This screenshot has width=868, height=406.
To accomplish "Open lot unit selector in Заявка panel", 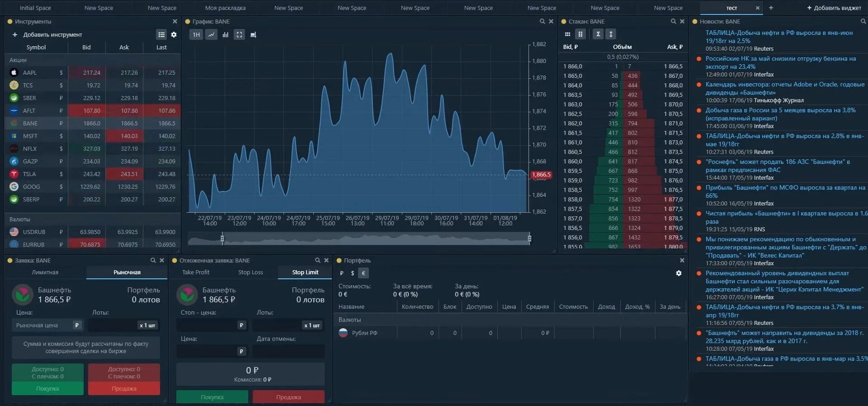I will (147, 325).
